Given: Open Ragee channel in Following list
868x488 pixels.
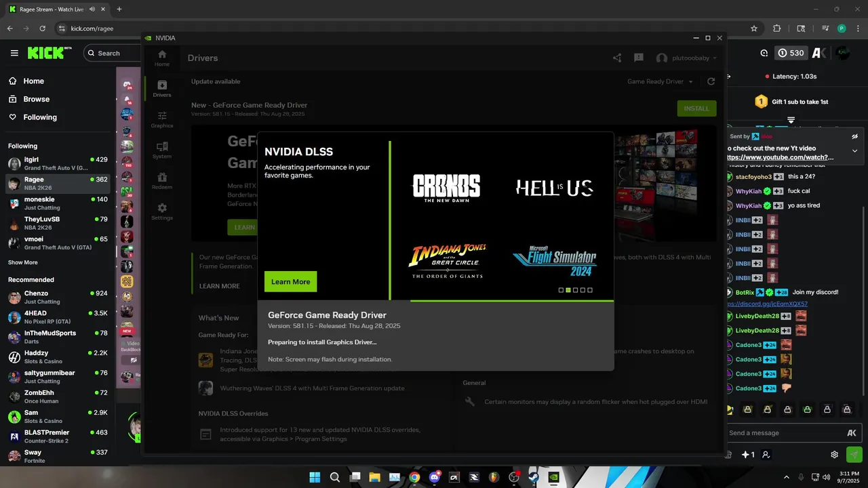Looking at the screenshot, I should point(58,183).
